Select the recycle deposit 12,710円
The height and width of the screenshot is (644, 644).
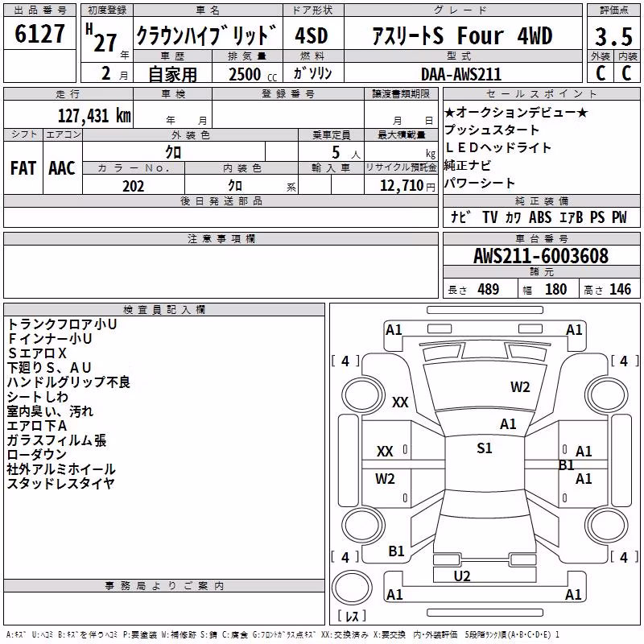point(407,186)
